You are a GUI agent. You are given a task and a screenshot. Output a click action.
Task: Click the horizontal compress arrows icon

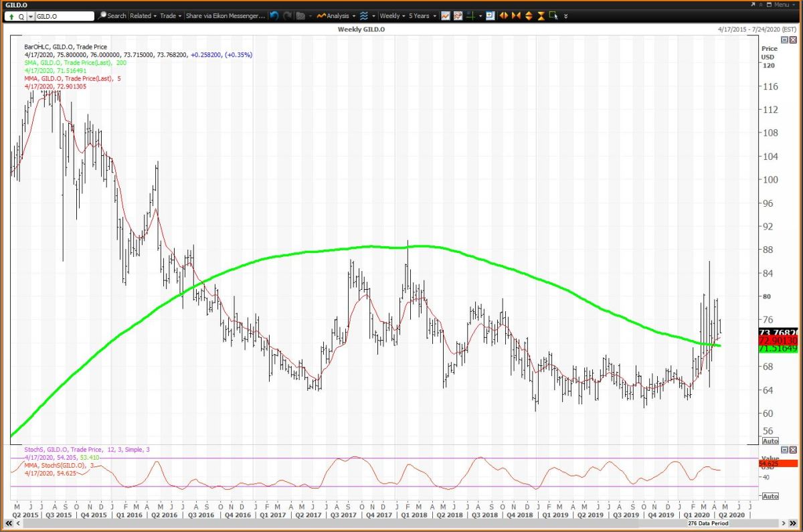pyautogui.click(x=516, y=15)
